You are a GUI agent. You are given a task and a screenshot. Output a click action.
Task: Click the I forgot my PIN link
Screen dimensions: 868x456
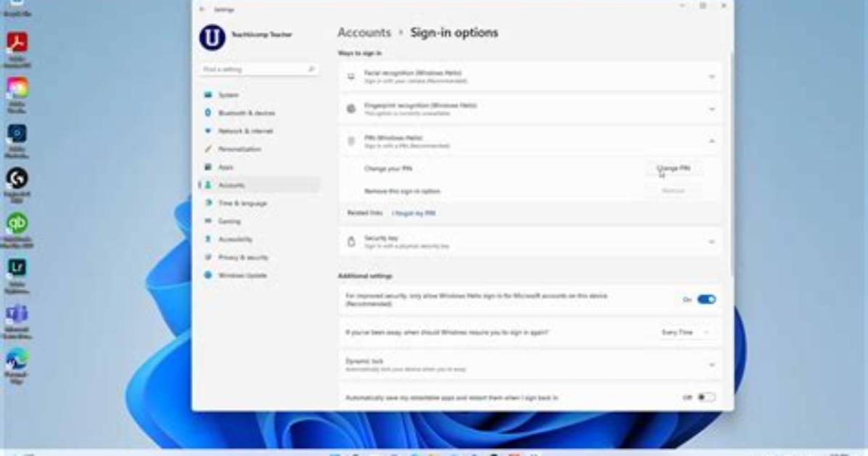tap(414, 213)
